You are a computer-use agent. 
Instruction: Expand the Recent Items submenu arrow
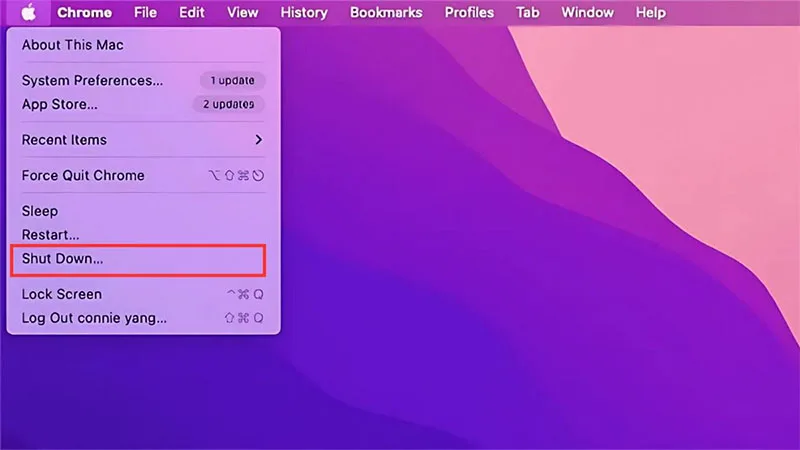259,140
